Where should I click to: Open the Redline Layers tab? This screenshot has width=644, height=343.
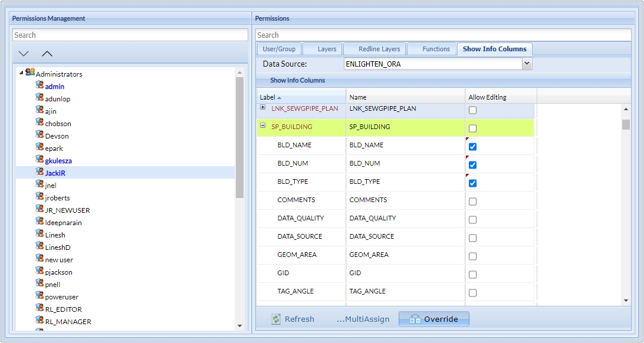tap(379, 49)
